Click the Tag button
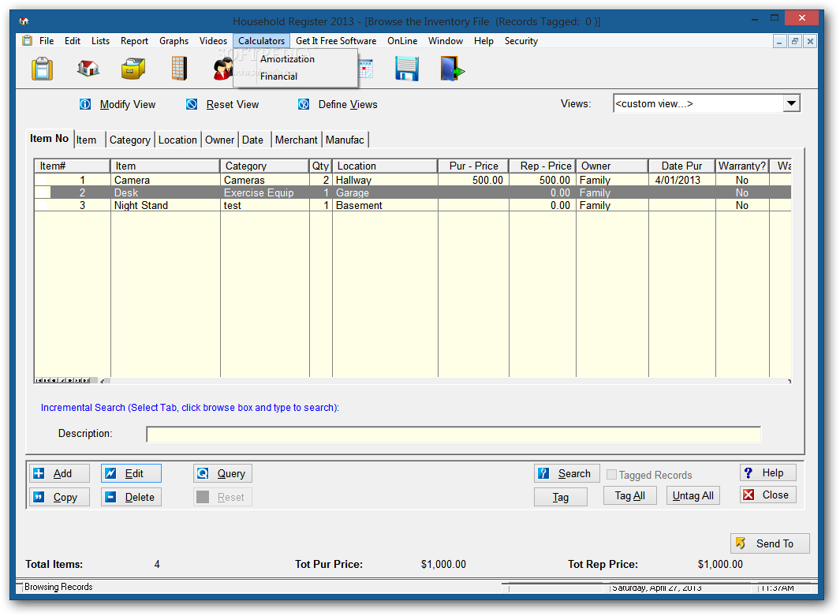840x616 pixels. point(560,497)
